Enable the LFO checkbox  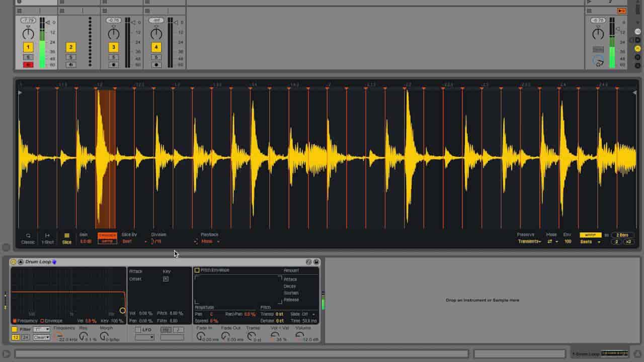138,330
